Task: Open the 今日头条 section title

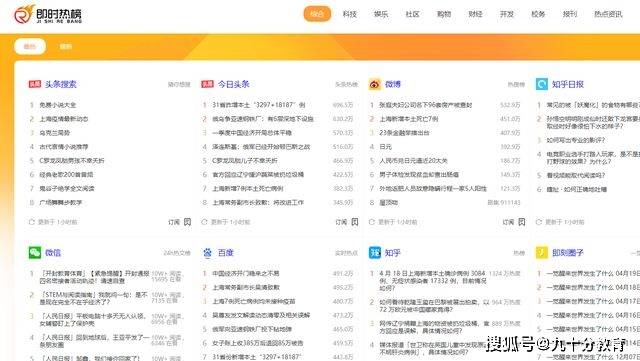Action: tap(233, 84)
